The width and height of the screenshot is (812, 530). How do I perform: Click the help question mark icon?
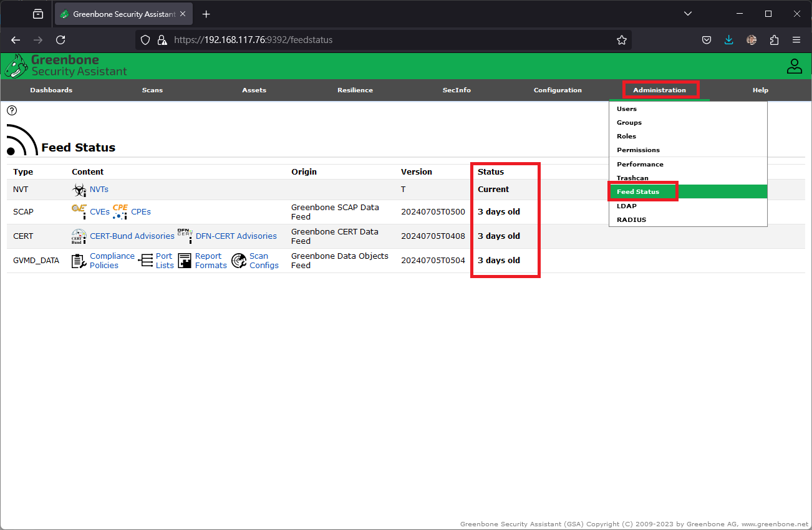(12, 110)
